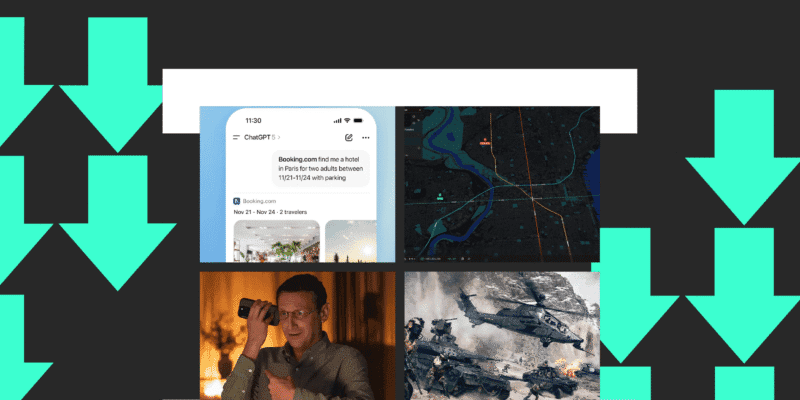Select the "Nov 21 - Nov 24 · 2 travelers" text
This screenshot has height=400, width=800.
coord(270,212)
